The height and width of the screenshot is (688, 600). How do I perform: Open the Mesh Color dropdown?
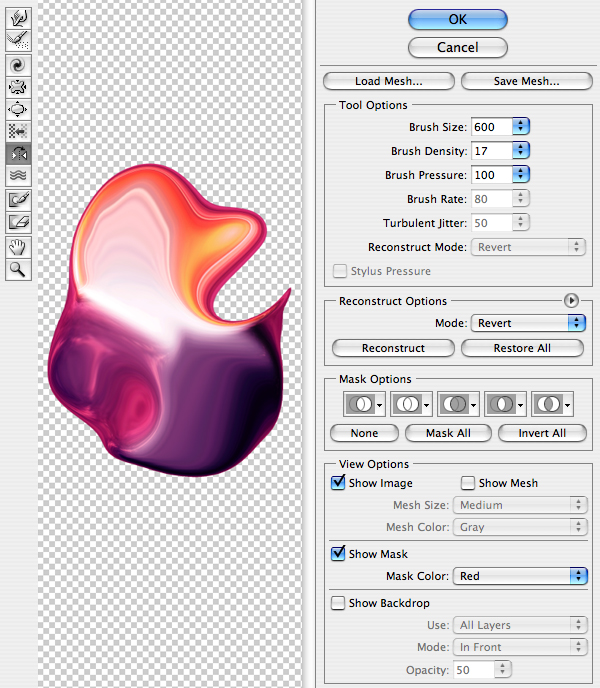coord(520,527)
